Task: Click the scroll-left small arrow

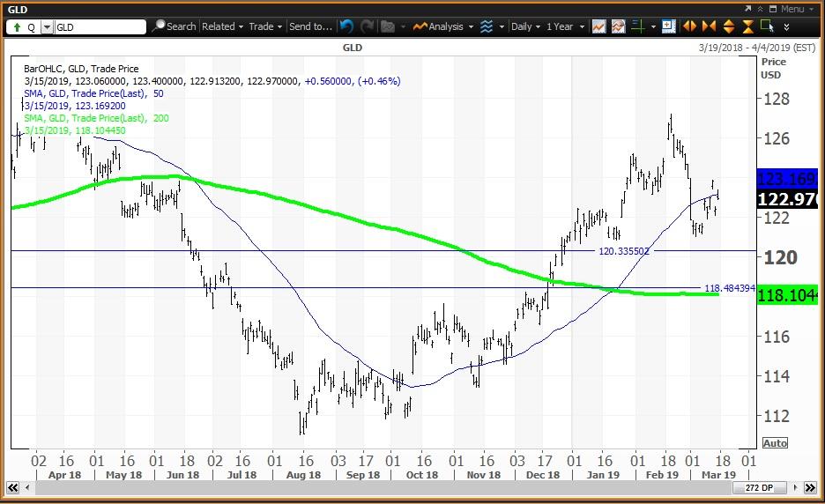Action: (26, 487)
